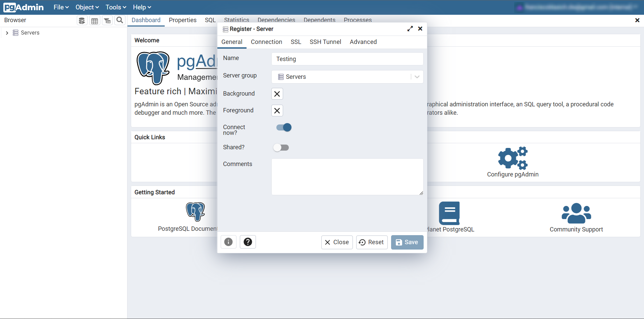Select the Properties tab
The image size is (644, 319).
[x=182, y=20]
